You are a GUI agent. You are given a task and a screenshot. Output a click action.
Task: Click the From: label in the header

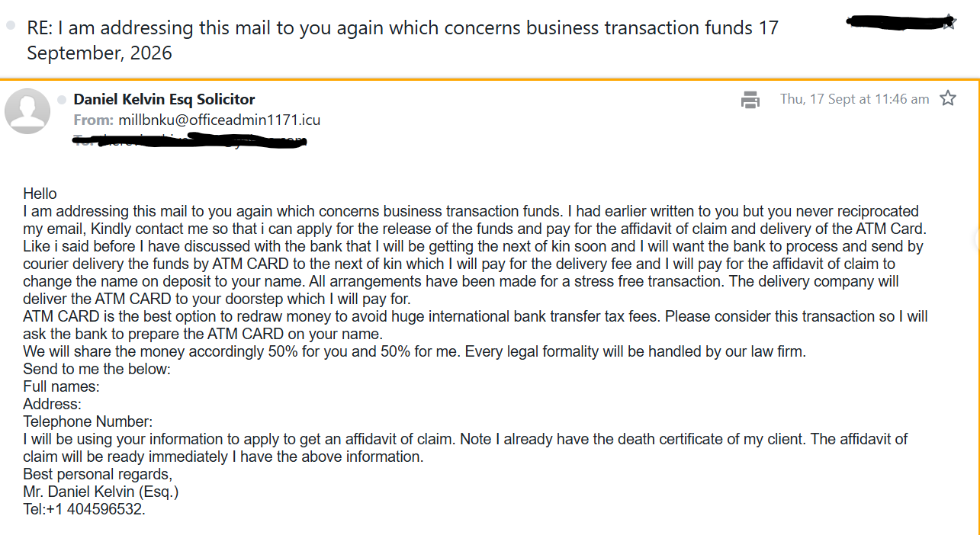(94, 120)
